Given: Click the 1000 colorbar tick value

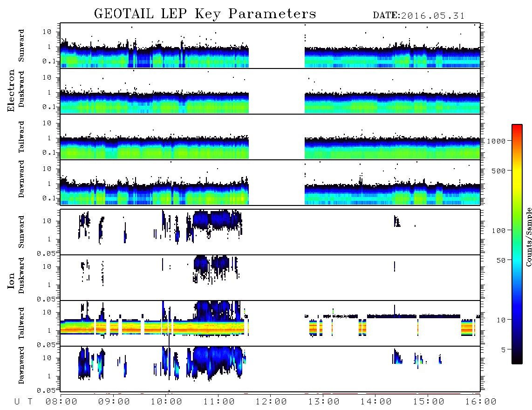Looking at the screenshot, I should [496, 141].
